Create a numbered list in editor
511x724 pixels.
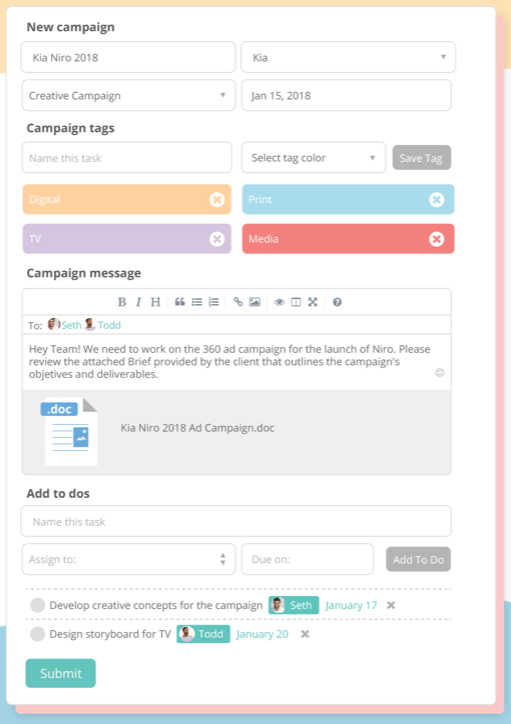click(214, 302)
